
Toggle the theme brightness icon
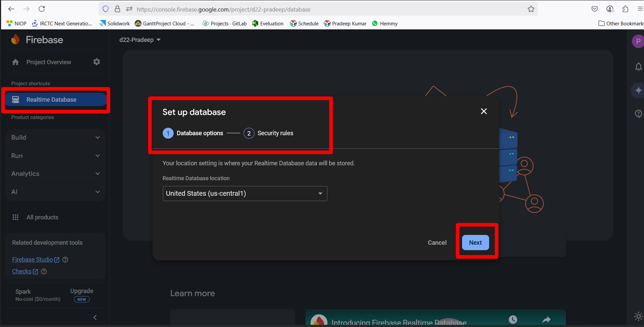(639, 317)
